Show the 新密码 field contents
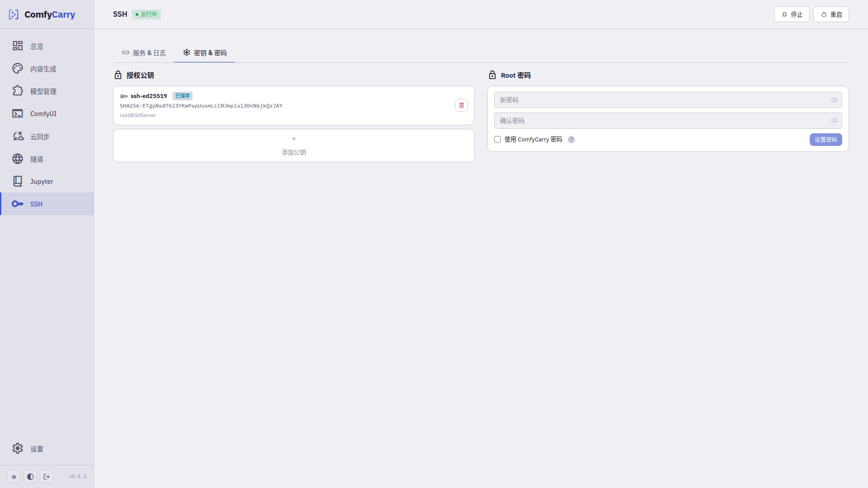Image resolution: width=868 pixels, height=488 pixels. point(835,100)
